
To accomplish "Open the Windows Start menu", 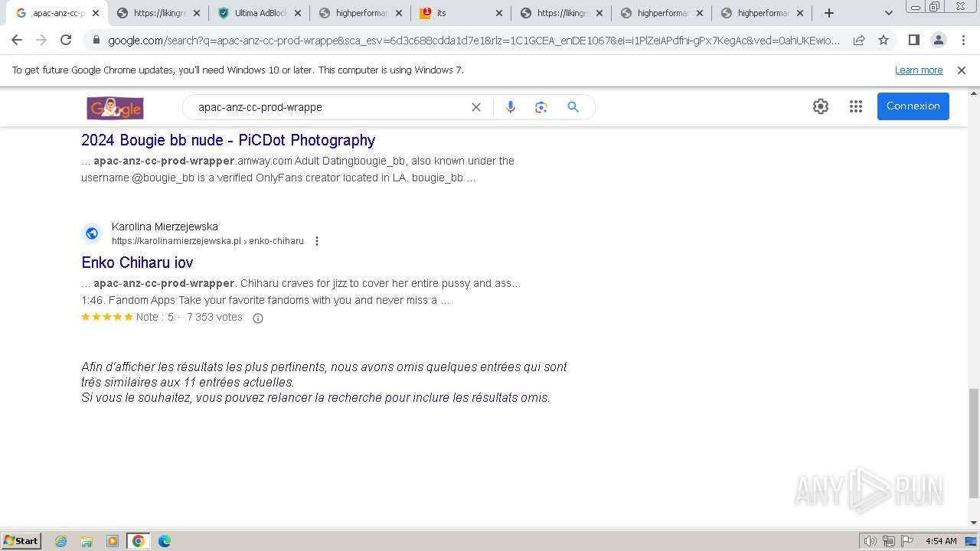I will [x=21, y=540].
